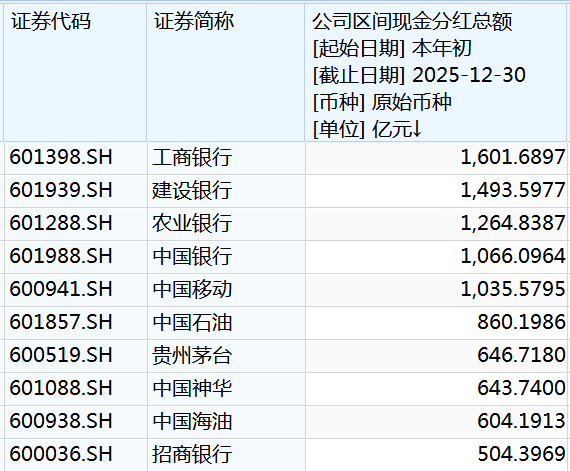Select code cell 601939.SH
570x471 pixels.
point(76,191)
